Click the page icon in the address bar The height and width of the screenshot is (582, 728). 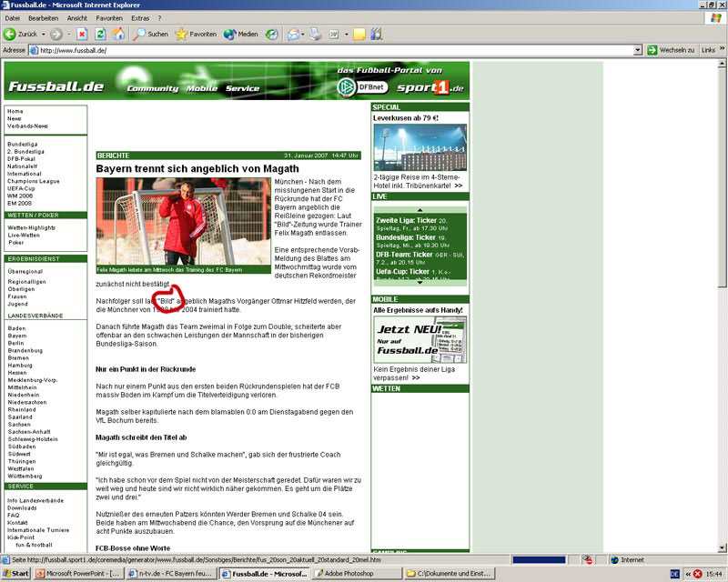point(34,50)
